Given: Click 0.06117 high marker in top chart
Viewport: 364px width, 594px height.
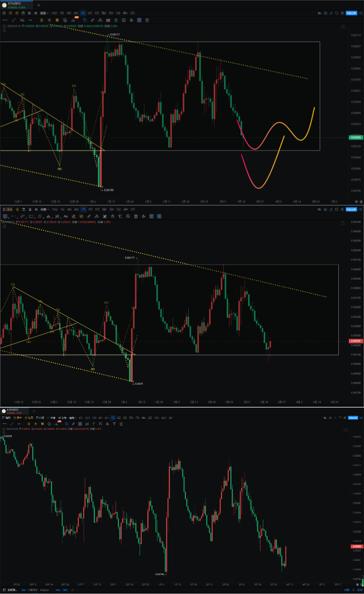Looking at the screenshot, I should pos(115,35).
